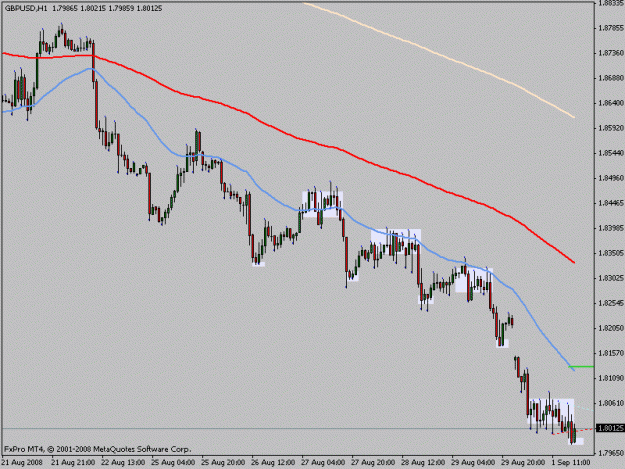Select the 1.85920 price axis label

coord(611,128)
